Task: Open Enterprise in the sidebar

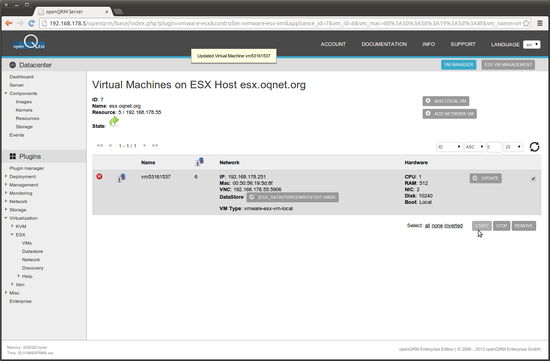Action: [x=20, y=301]
